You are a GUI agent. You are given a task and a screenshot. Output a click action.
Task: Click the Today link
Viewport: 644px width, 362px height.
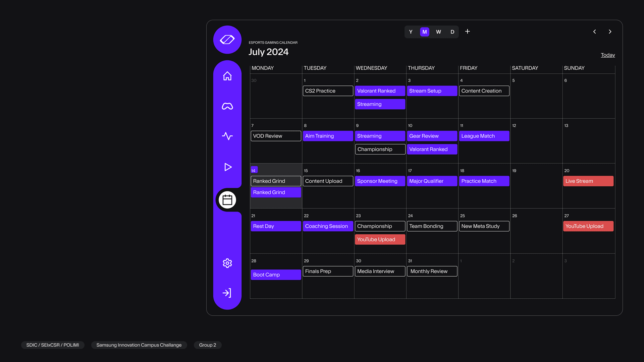tap(607, 55)
